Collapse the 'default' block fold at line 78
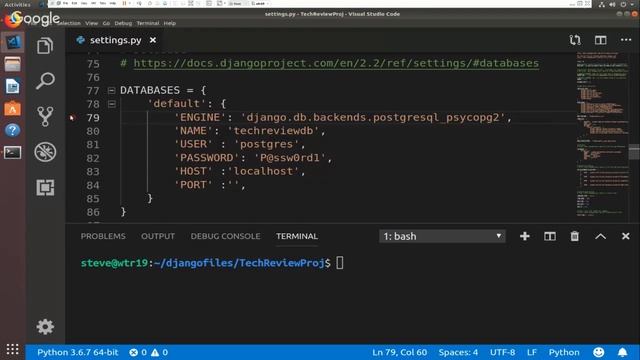Viewport: 640px width, 360px height. coord(111,104)
